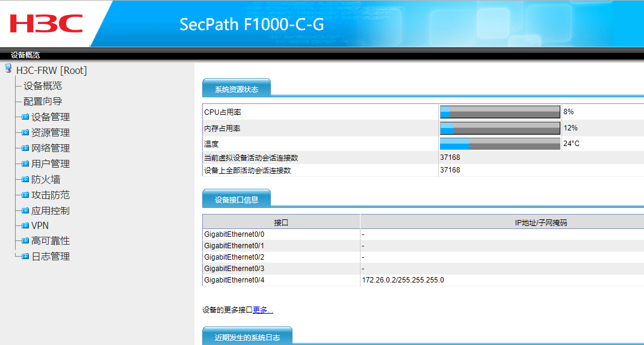This screenshot has height=345, width=644.
Task: Click the folder icon beside 用户管理
Action: pyautogui.click(x=25, y=163)
